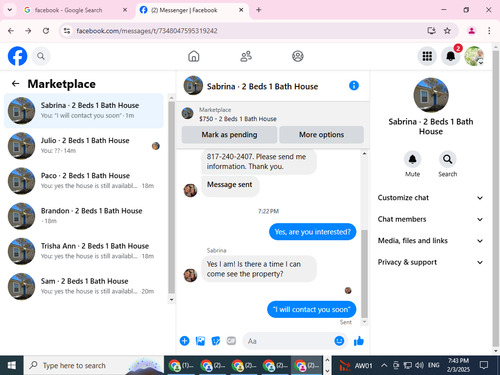The image size is (500, 375).
Task: Close the Messenger | Facebook tab
Action: [241, 10]
